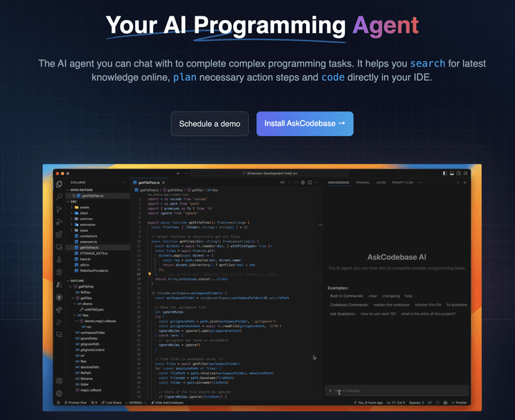Open the Source Control view icon
515x420 pixels.
pos(59,210)
